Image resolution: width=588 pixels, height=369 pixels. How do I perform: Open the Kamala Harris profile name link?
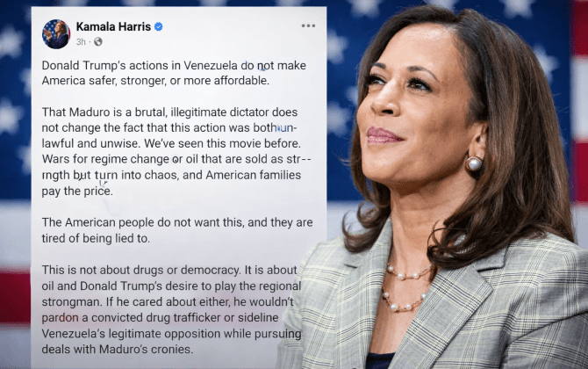coord(113,26)
